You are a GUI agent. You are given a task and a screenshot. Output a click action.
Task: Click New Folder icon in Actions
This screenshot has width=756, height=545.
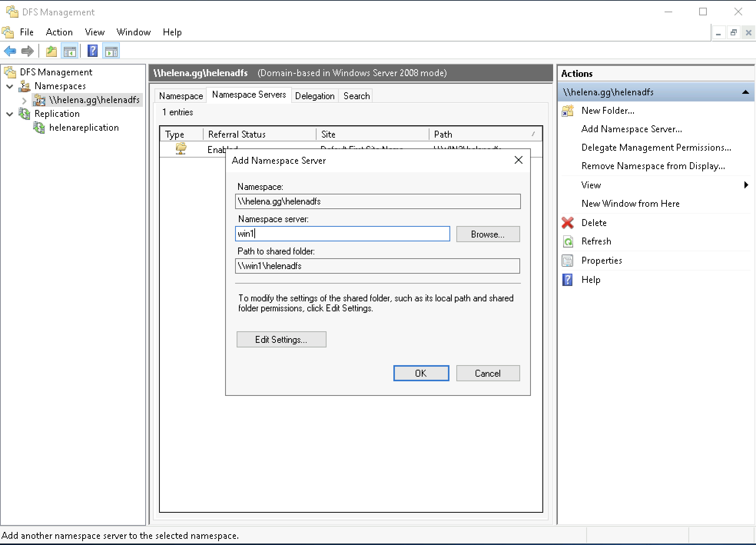(568, 111)
